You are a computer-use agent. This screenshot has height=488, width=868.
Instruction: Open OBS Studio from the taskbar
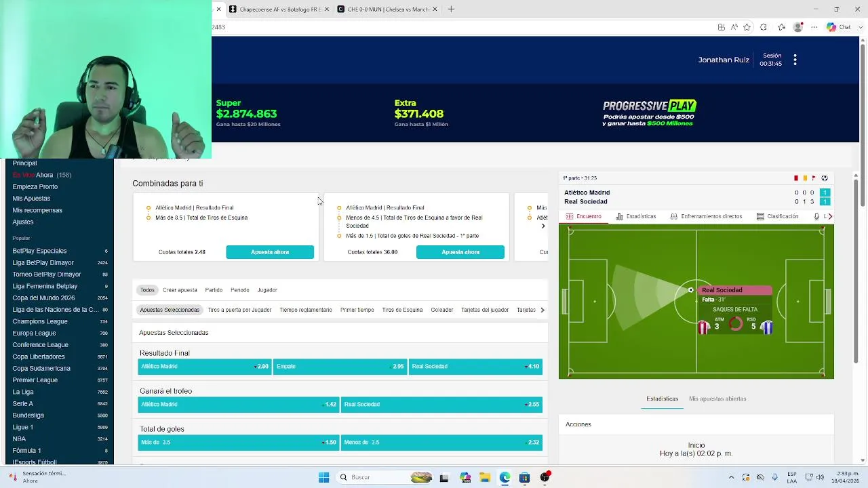[545, 477]
